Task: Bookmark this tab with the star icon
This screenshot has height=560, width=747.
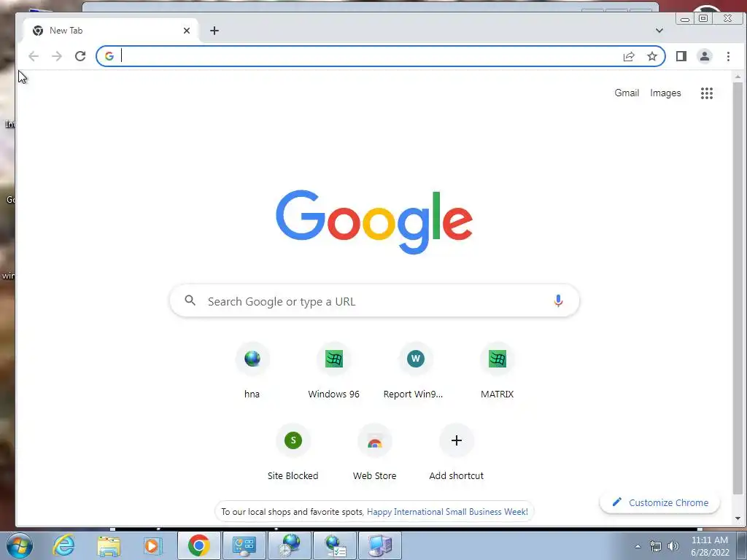Action: coord(652,56)
